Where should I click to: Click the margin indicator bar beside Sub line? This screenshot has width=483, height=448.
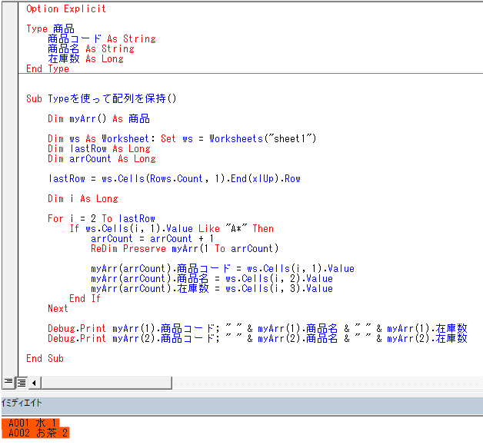coord(10,98)
